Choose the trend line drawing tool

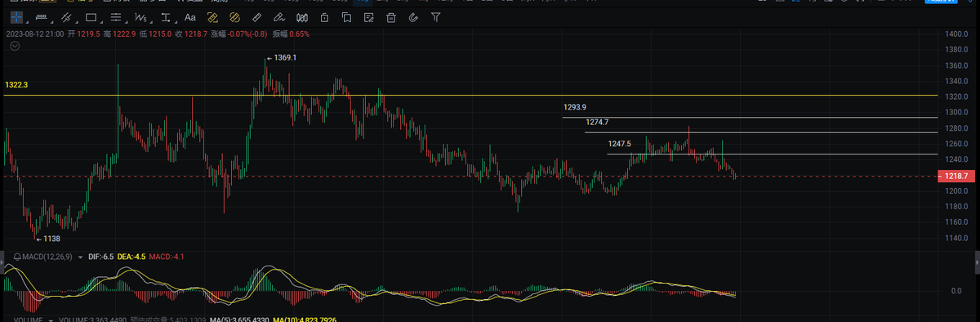(x=66, y=17)
